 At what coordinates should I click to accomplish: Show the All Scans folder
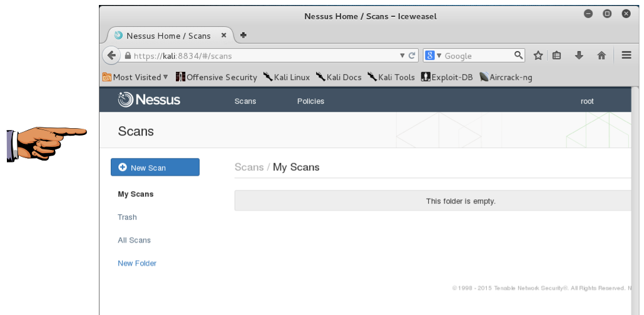point(135,241)
